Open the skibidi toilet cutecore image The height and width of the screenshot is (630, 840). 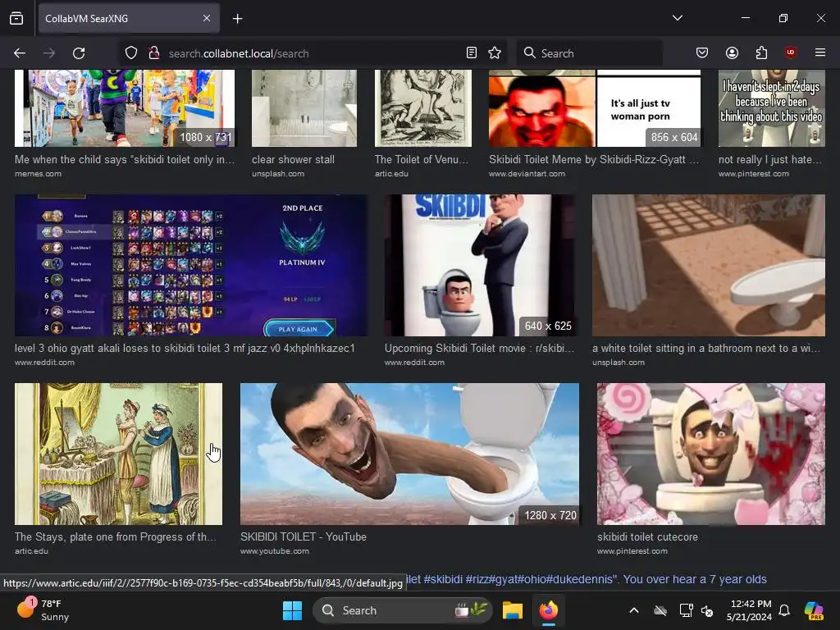pos(711,454)
